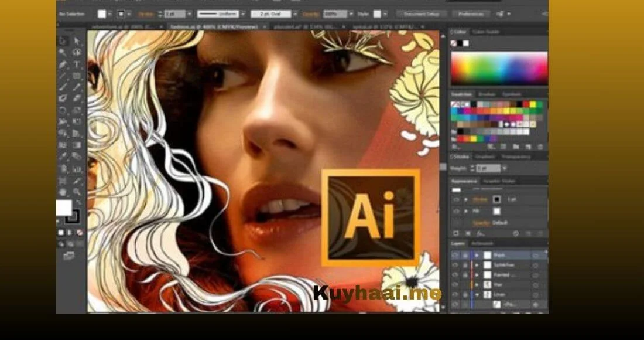Viewport: 644px width, 340px height.
Task: Choose the Lasso tool
Action: tap(77, 52)
